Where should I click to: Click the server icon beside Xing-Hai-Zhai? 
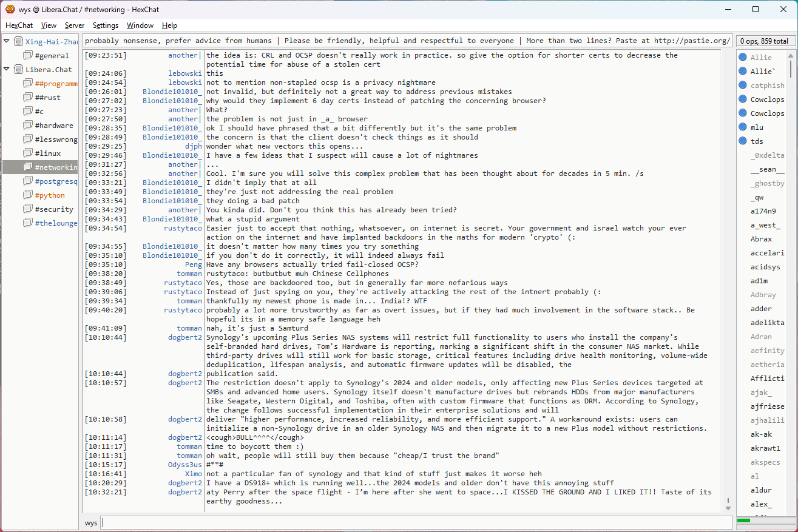[x=19, y=41]
